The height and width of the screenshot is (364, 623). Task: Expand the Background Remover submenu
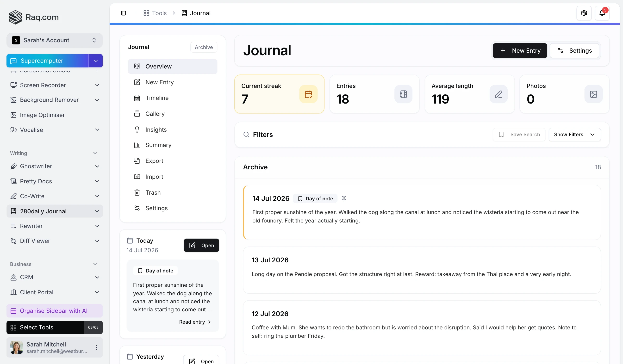[x=97, y=100]
